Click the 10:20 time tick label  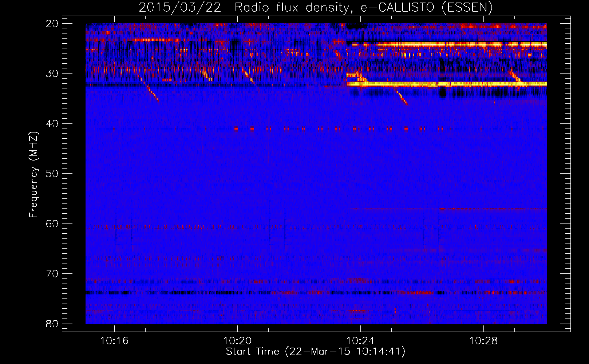coord(237,341)
